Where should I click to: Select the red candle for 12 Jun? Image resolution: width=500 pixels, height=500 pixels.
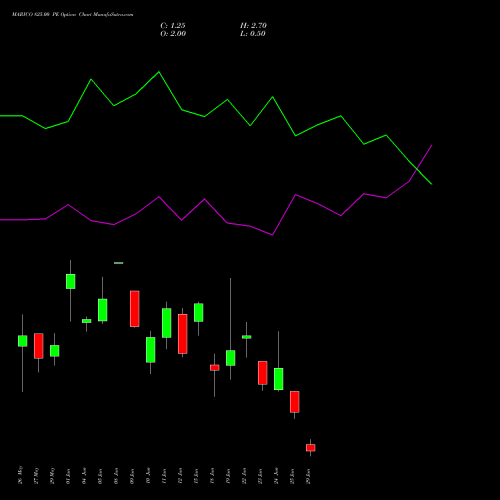[183, 334]
